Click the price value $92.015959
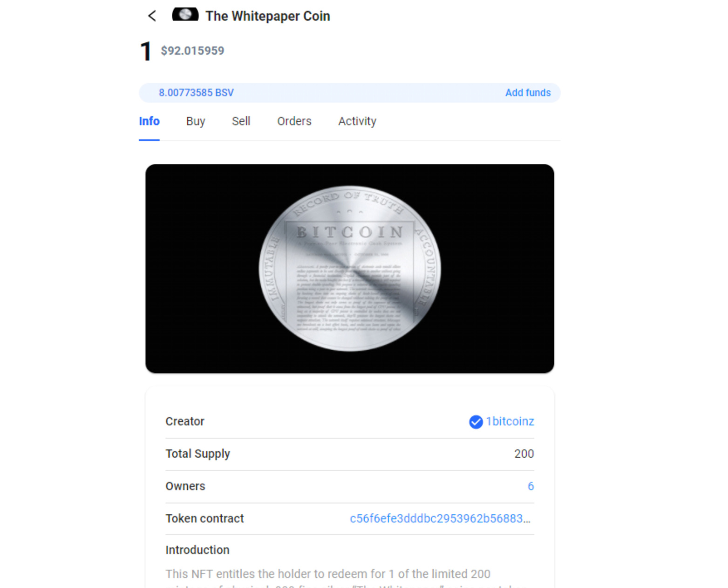 pyautogui.click(x=192, y=51)
